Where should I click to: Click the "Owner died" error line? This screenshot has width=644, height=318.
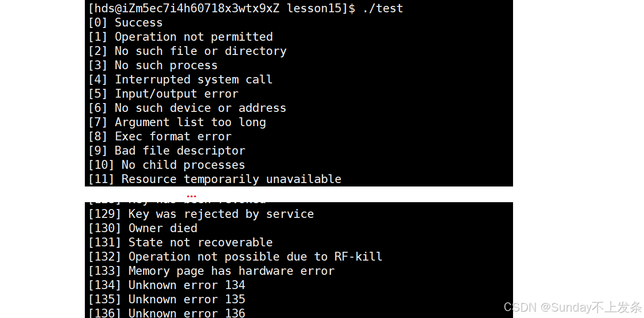143,228
